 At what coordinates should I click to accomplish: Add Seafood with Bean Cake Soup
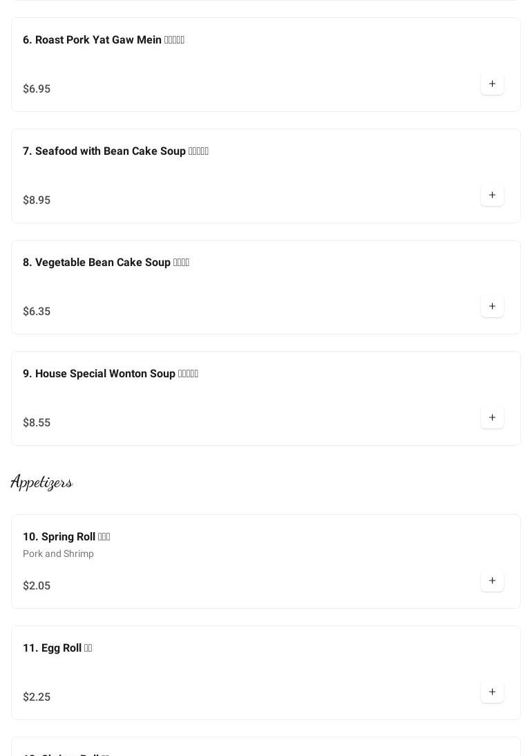point(492,196)
